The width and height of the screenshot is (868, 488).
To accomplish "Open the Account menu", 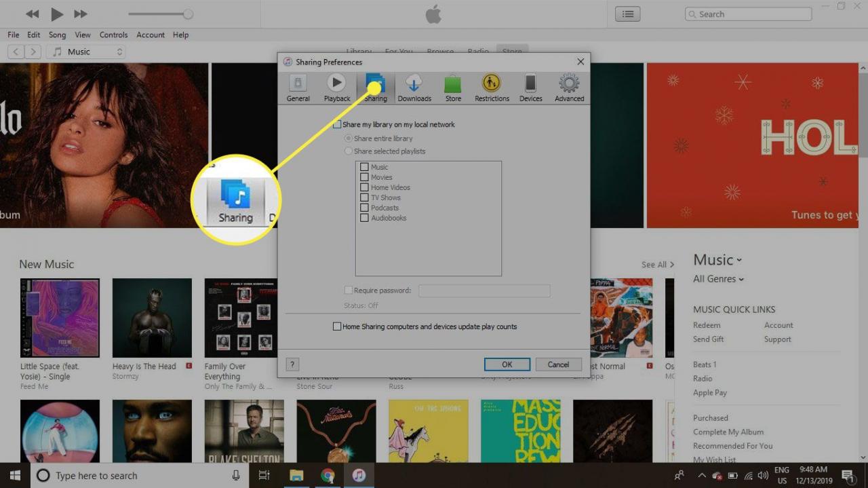I will click(x=151, y=35).
